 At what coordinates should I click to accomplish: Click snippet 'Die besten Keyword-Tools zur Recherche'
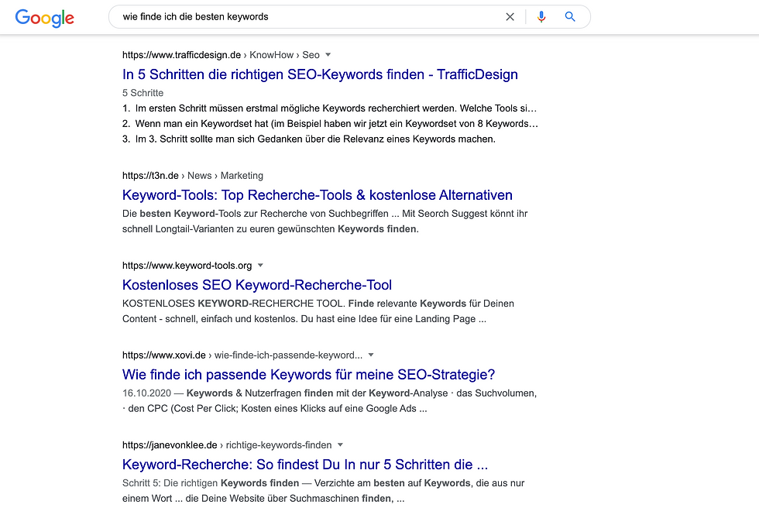click(x=325, y=221)
